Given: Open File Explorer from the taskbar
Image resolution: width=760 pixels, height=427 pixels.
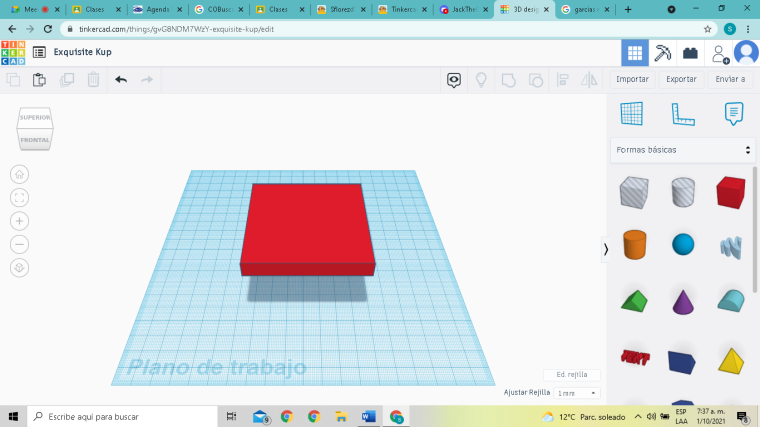Looking at the screenshot, I should click(x=341, y=416).
